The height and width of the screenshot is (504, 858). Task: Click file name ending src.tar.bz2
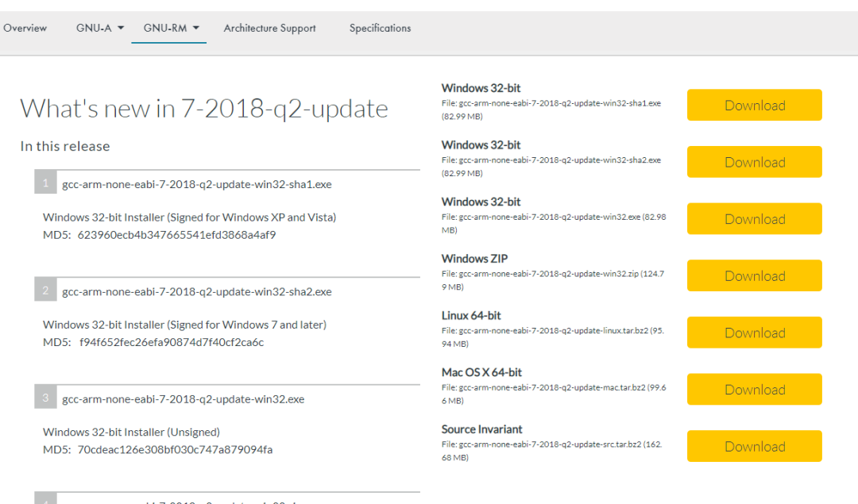pyautogui.click(x=551, y=451)
